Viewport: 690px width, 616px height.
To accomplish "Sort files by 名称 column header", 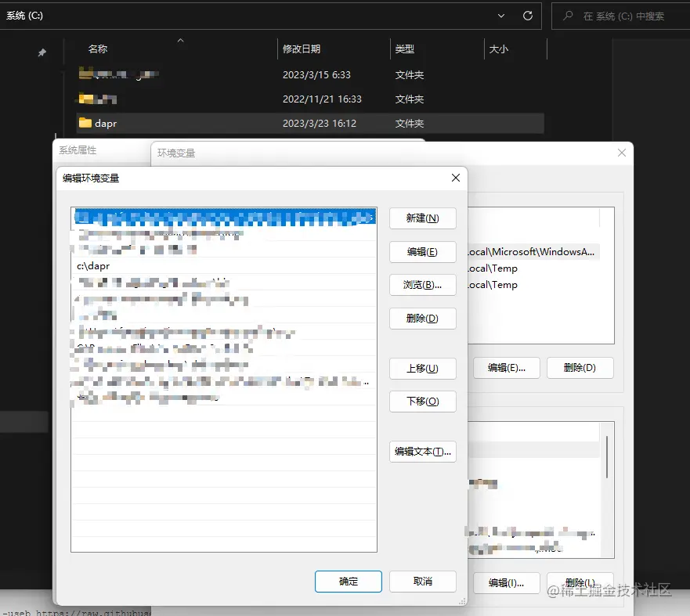I will pyautogui.click(x=98, y=49).
